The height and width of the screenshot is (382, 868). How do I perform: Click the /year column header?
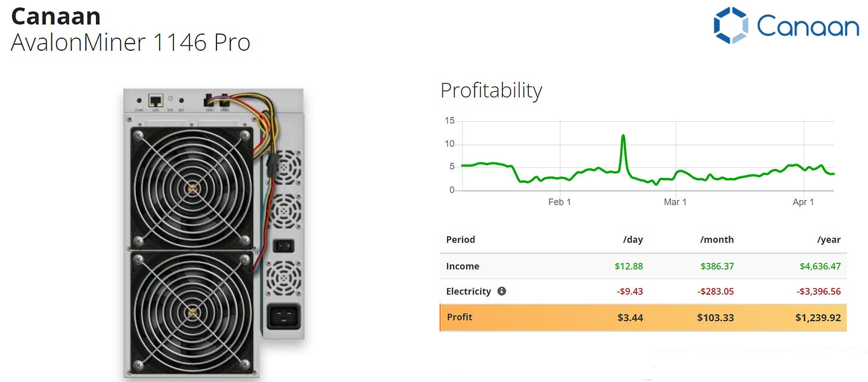coord(829,240)
